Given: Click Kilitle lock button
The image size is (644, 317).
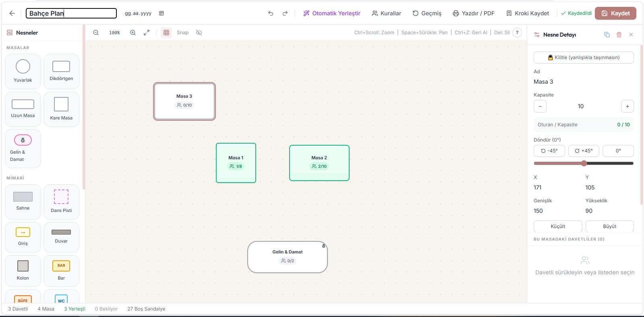Looking at the screenshot, I should click(x=584, y=58).
